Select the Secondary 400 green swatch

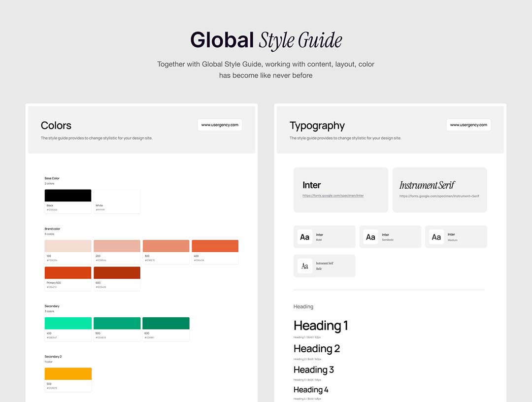tap(68, 323)
